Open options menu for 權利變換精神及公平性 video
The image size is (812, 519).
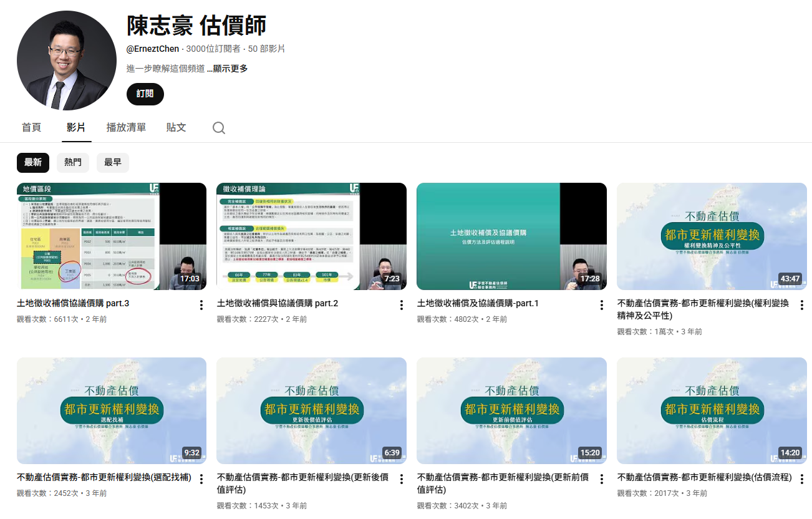(x=801, y=304)
